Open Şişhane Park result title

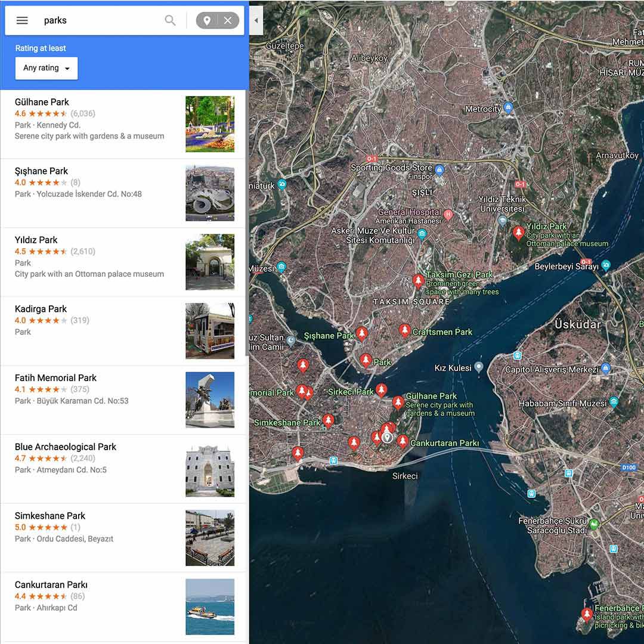(x=42, y=171)
